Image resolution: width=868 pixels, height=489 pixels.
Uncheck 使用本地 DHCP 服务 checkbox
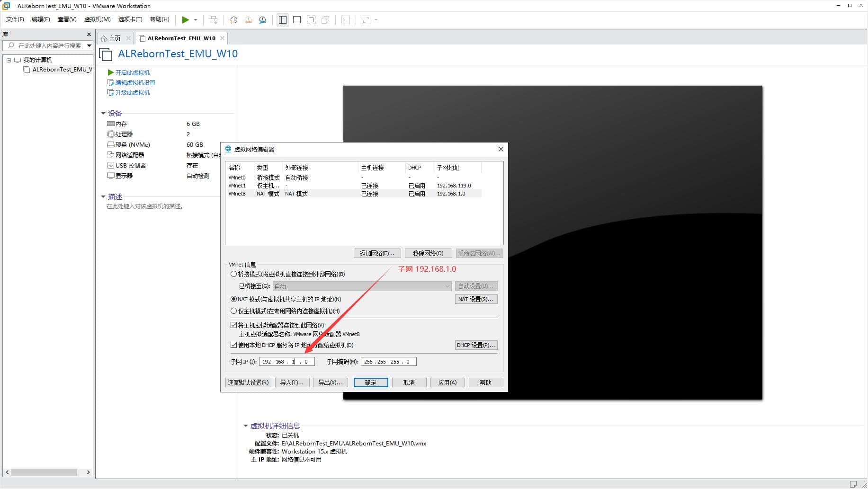pos(233,345)
